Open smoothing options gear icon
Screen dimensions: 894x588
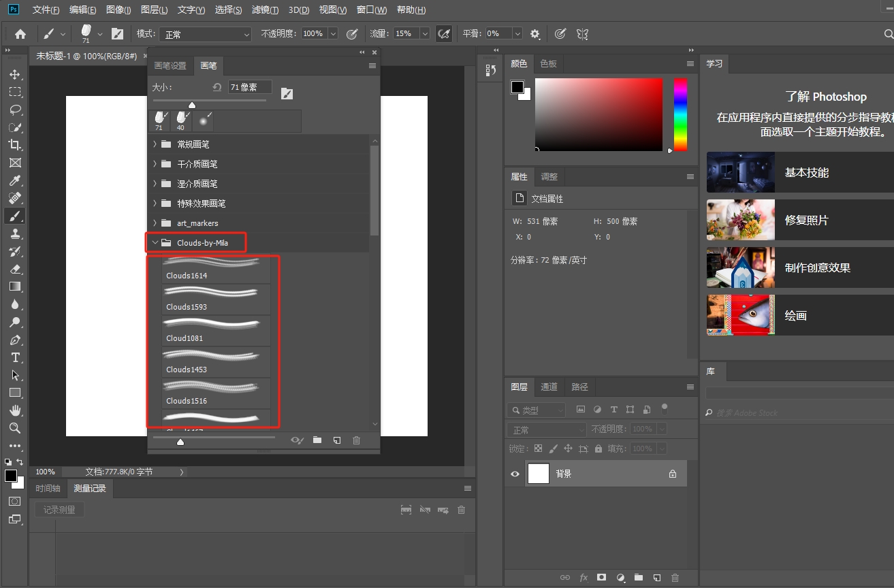coord(535,33)
